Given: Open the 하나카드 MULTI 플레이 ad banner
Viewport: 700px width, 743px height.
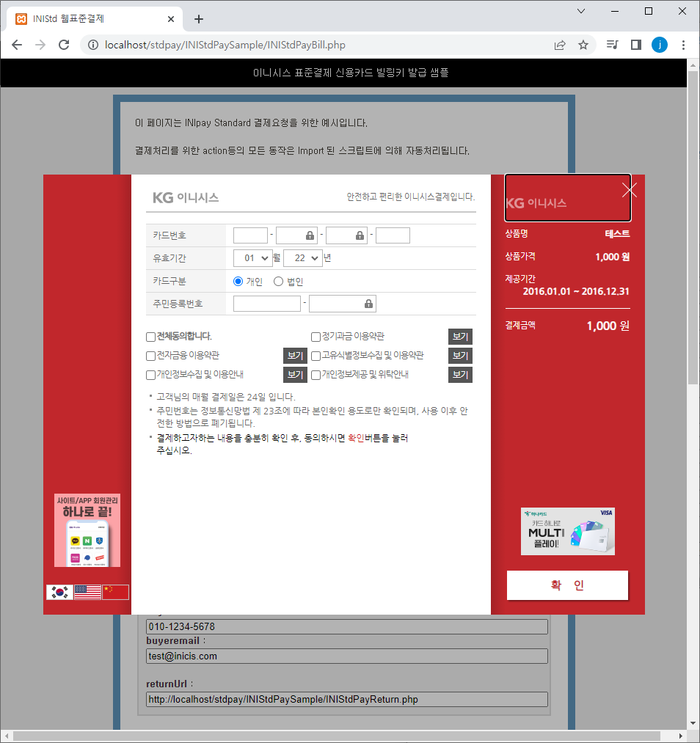Looking at the screenshot, I should click(567, 531).
